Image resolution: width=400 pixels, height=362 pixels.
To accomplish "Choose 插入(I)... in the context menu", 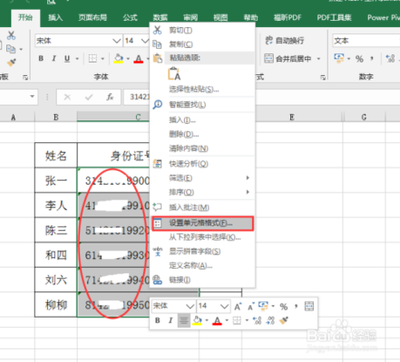I will coord(203,120).
